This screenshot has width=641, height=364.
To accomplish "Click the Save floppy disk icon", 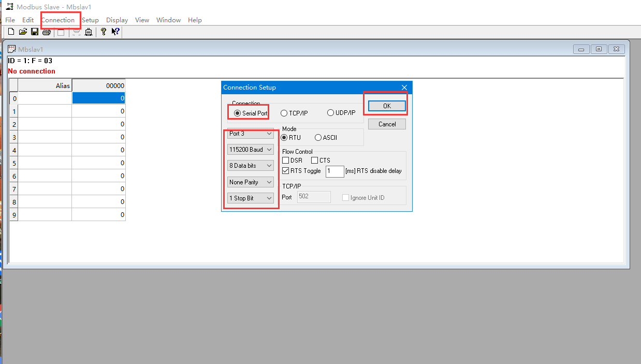I will click(35, 32).
